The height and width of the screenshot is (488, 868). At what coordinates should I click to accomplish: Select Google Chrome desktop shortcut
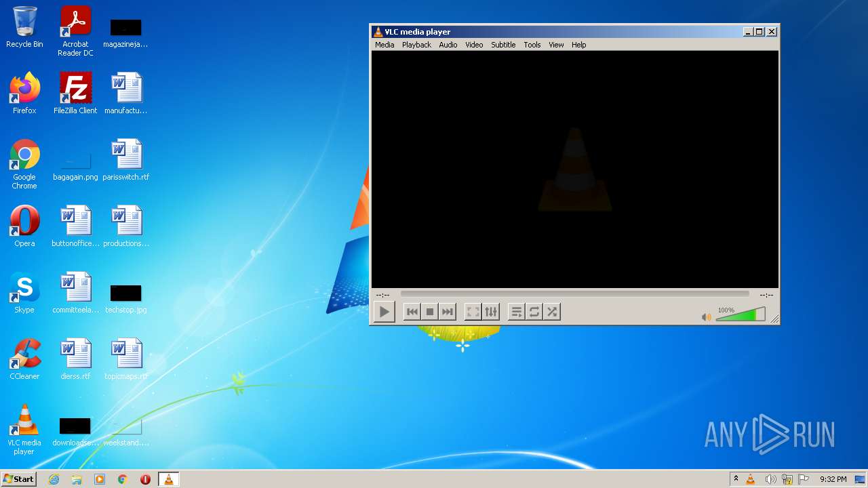coord(24,164)
